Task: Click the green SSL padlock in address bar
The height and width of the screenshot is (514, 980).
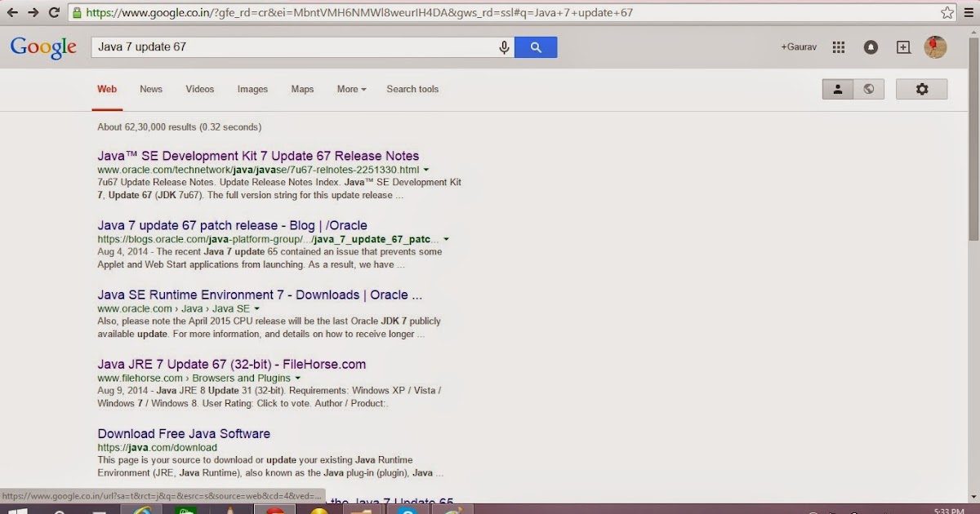Action: coord(77,13)
